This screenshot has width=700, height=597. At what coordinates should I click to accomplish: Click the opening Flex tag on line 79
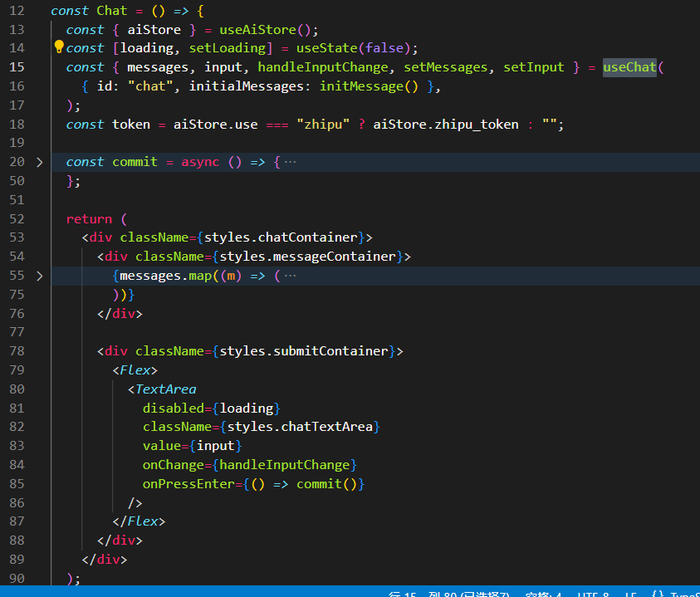[x=135, y=370]
